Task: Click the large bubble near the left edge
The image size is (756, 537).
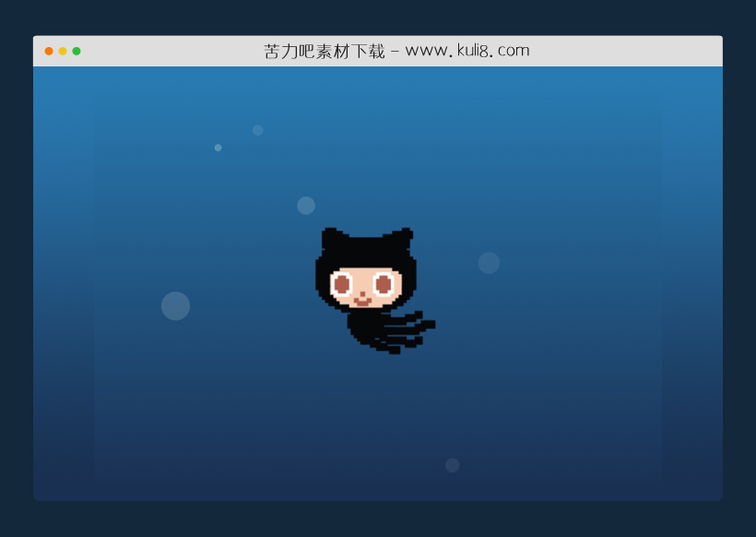Action: (x=175, y=304)
